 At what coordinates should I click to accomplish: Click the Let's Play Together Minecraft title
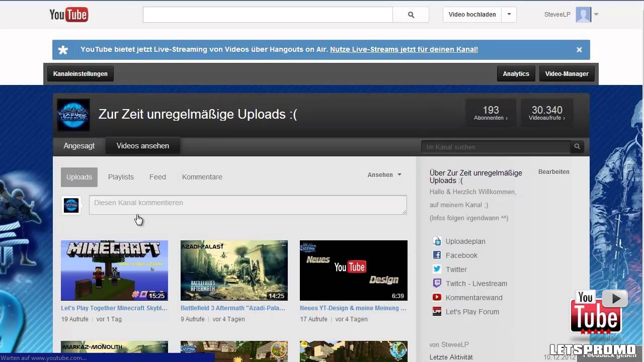coord(114,308)
